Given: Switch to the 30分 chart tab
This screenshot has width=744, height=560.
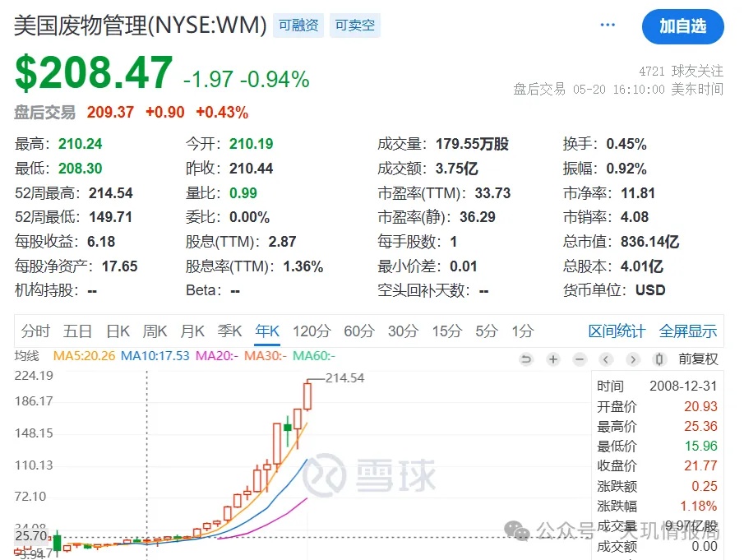Looking at the screenshot, I should pyautogui.click(x=403, y=331).
